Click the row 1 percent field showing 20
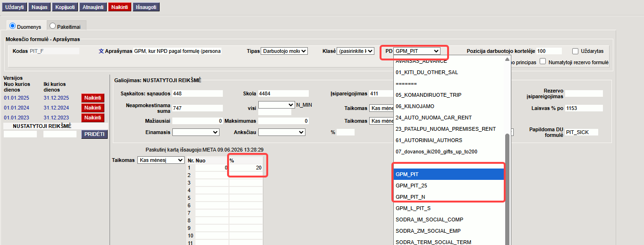Screen dimensions: 644x245 246,168
